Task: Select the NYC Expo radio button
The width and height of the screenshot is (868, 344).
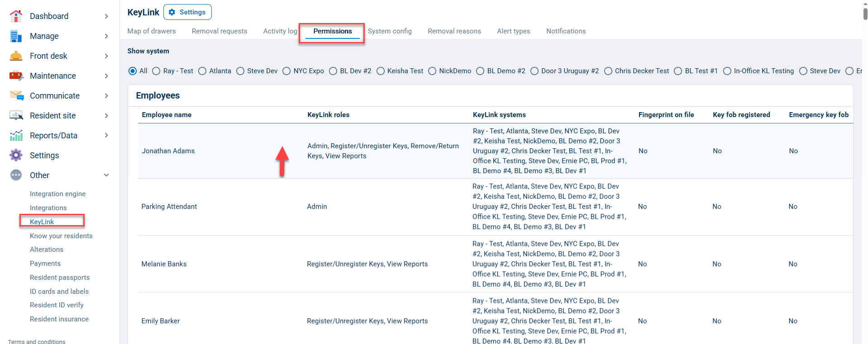Action: click(286, 71)
